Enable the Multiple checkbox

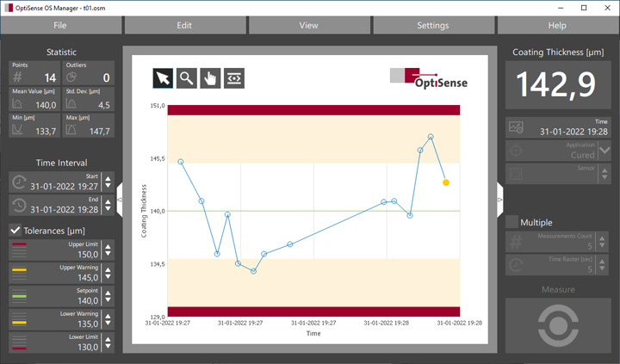pos(512,222)
